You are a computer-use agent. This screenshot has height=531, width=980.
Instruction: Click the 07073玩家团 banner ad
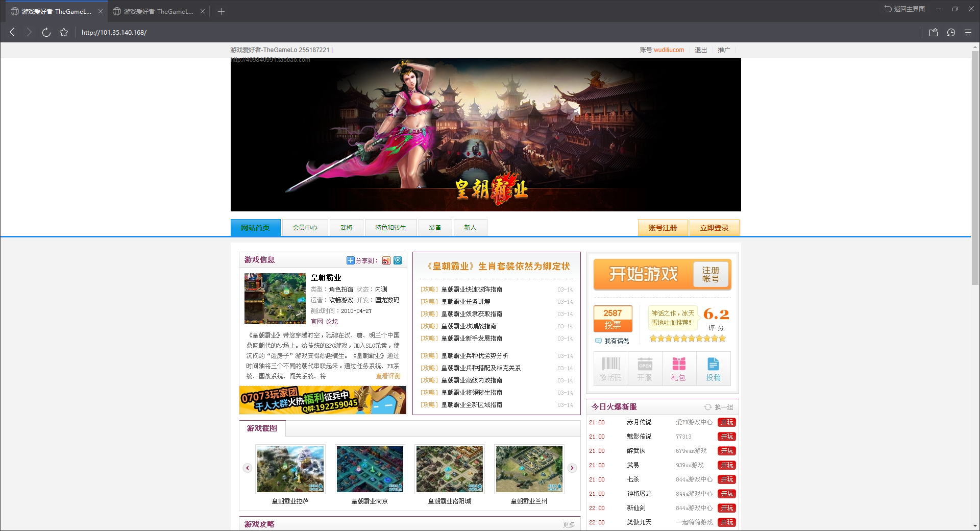[x=323, y=400]
